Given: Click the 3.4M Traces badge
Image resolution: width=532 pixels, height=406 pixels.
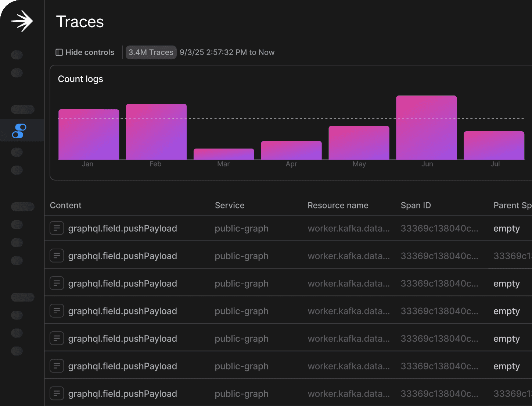Looking at the screenshot, I should (151, 53).
